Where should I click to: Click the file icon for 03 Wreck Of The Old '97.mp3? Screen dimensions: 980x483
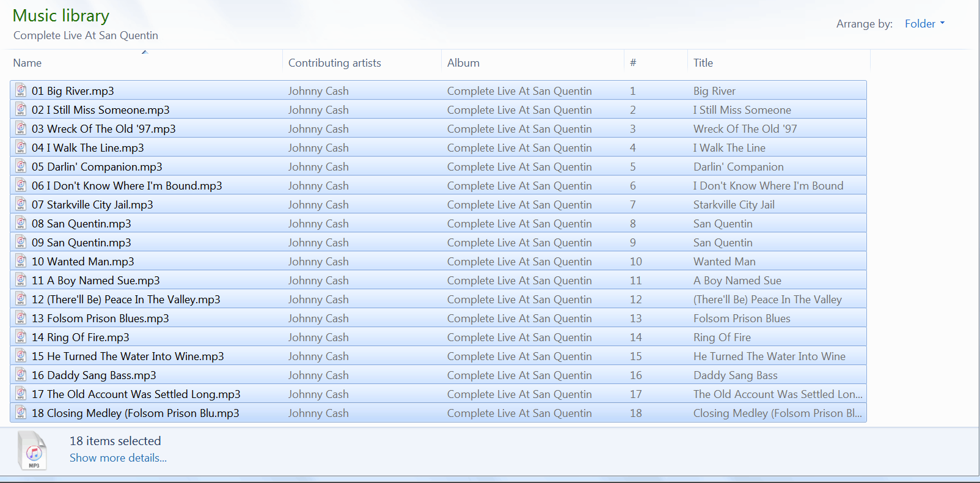coord(21,128)
